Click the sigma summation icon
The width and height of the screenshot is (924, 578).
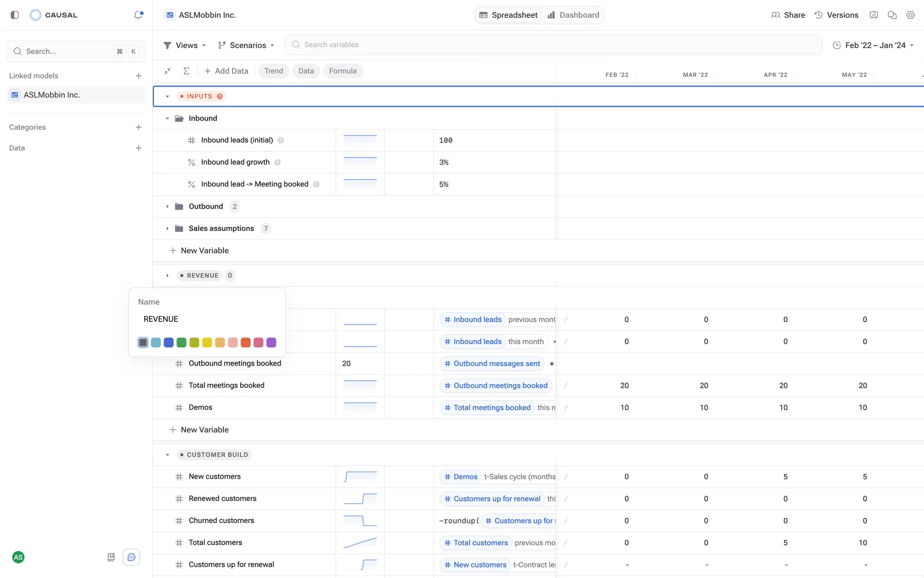click(186, 71)
